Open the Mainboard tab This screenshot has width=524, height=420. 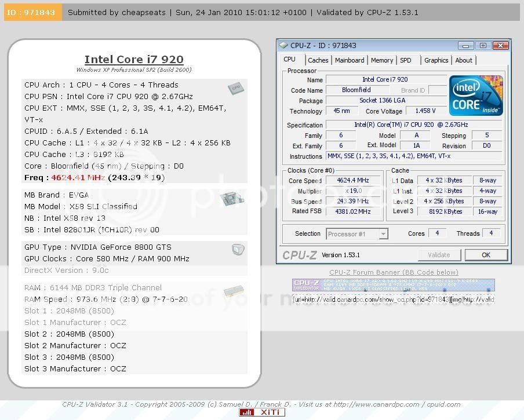point(350,60)
